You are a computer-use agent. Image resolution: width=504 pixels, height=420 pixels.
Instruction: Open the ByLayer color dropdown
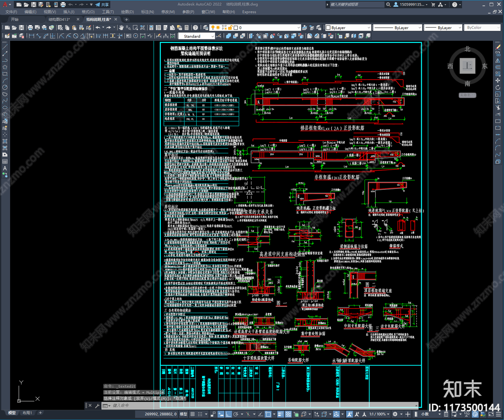348,28
